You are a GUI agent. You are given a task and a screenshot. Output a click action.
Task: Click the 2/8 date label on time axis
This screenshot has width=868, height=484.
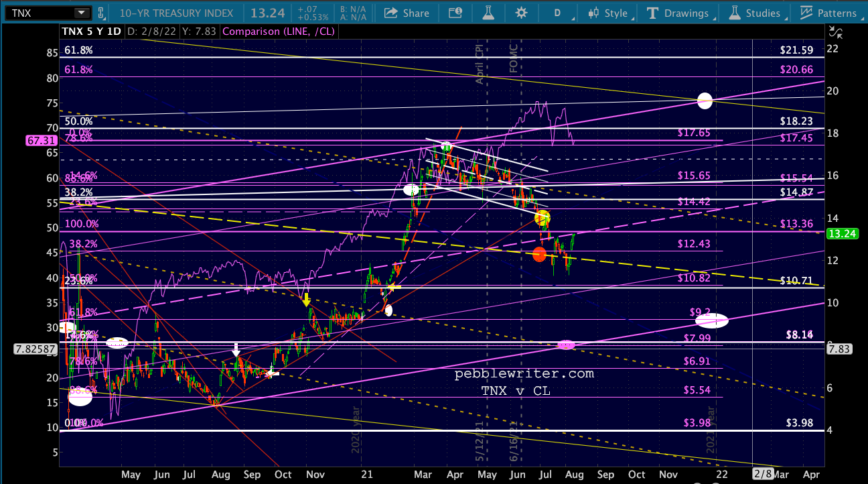763,474
